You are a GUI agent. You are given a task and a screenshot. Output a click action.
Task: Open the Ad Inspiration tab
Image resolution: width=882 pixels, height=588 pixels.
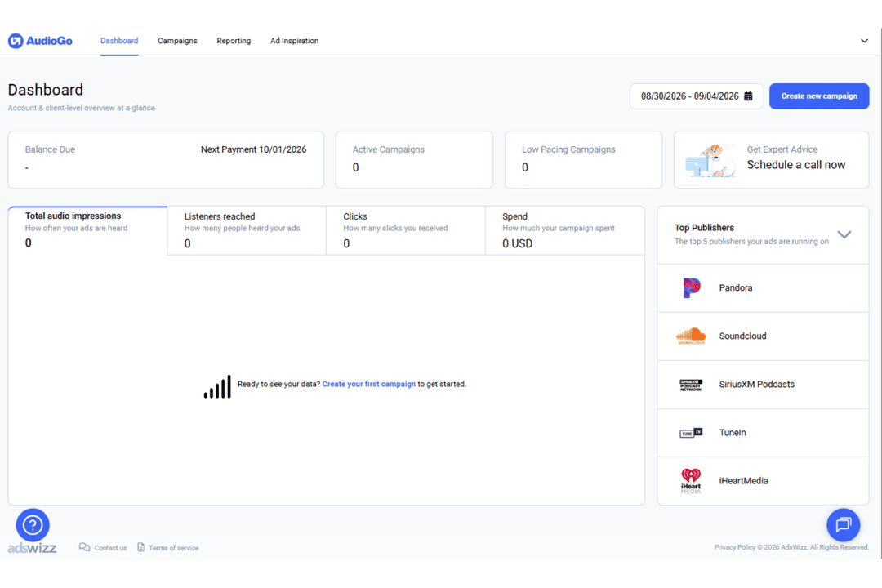294,41
